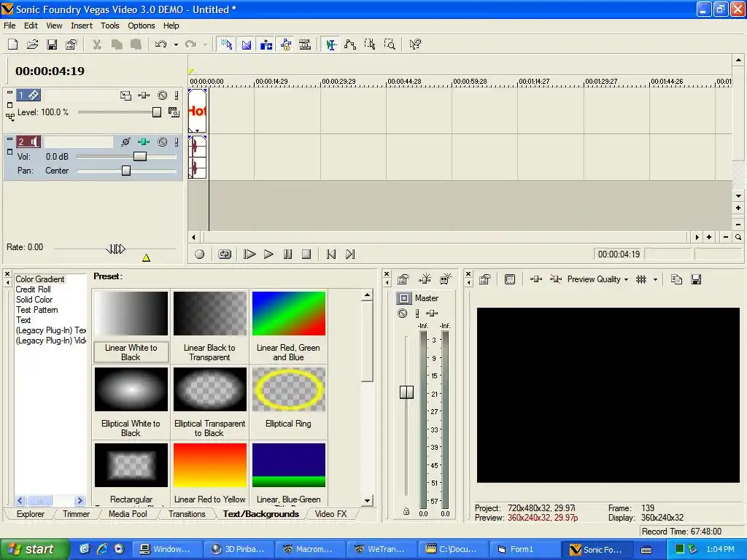
Task: Maximize track 1 height button
Action: tap(10, 105)
